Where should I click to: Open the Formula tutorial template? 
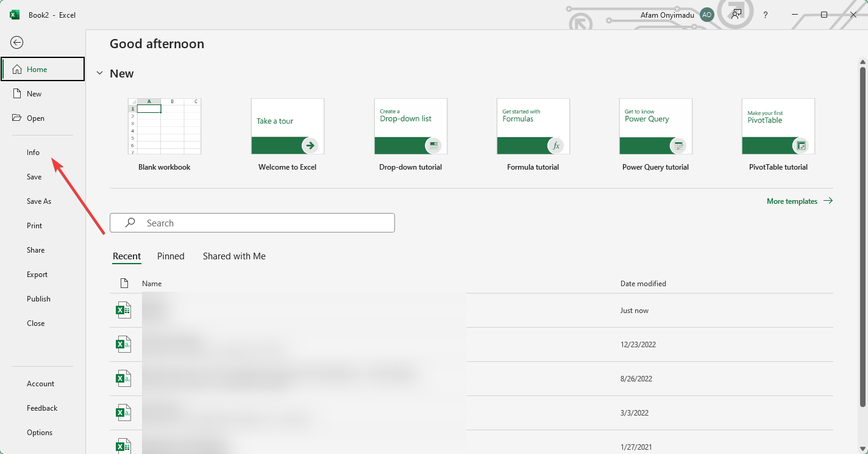533,135
